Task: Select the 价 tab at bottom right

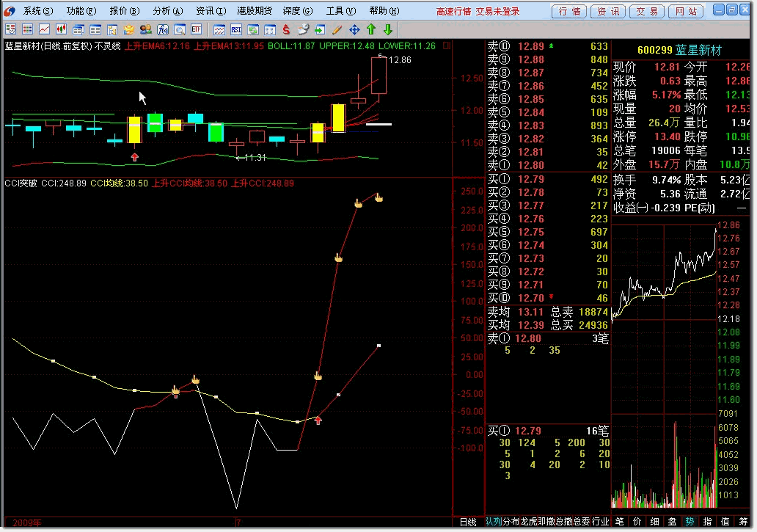Action: coord(637,522)
